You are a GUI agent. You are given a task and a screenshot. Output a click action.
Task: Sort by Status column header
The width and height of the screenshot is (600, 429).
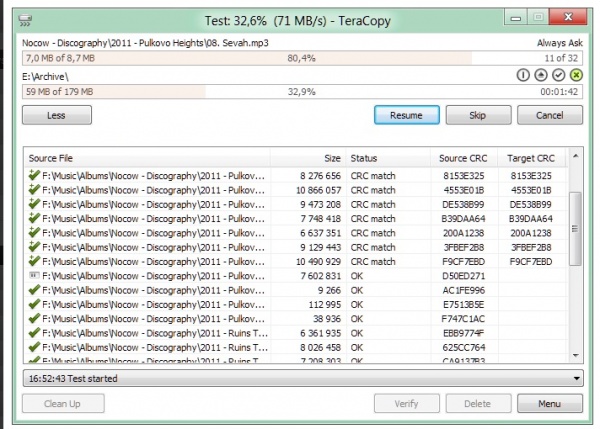[x=388, y=158]
